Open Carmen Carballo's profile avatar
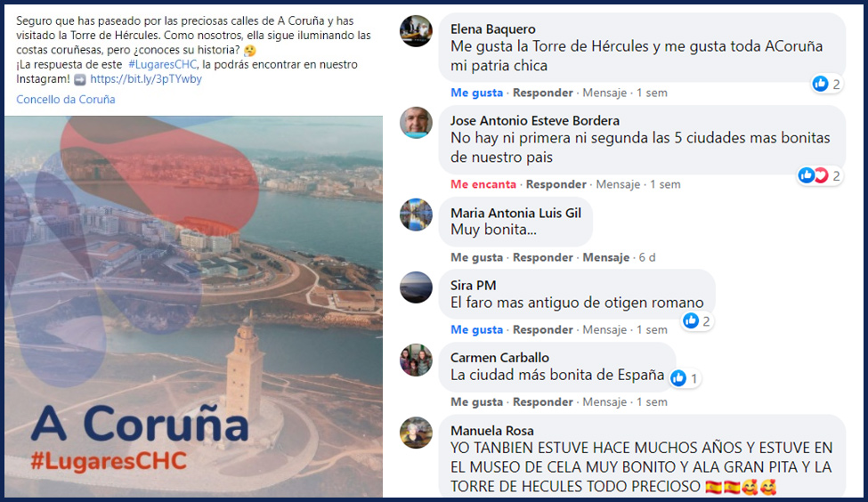The image size is (868, 502). (x=416, y=360)
